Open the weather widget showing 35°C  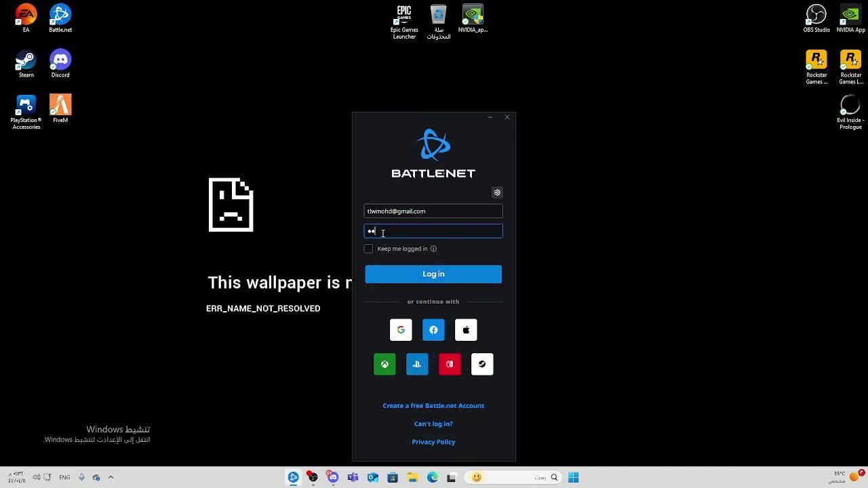tap(846, 477)
